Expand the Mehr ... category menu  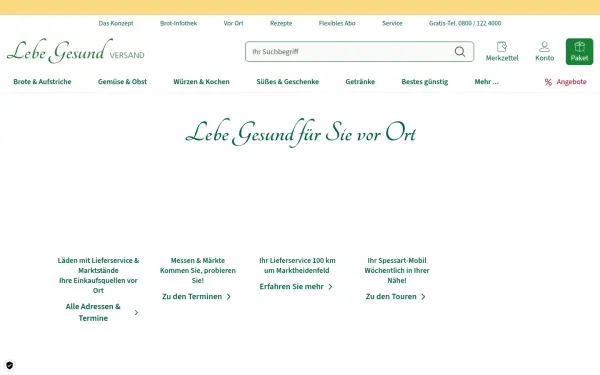pyautogui.click(x=486, y=82)
